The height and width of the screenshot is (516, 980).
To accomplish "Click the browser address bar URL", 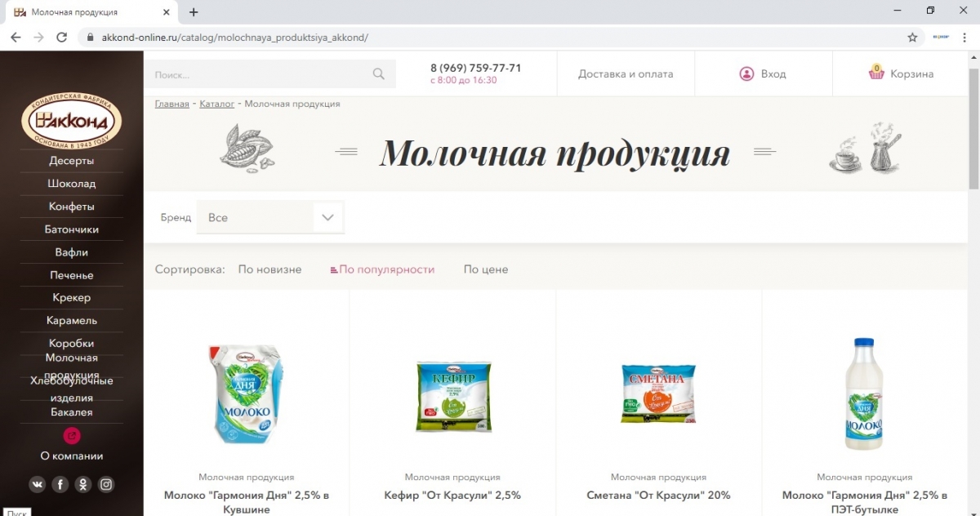I will click(235, 38).
